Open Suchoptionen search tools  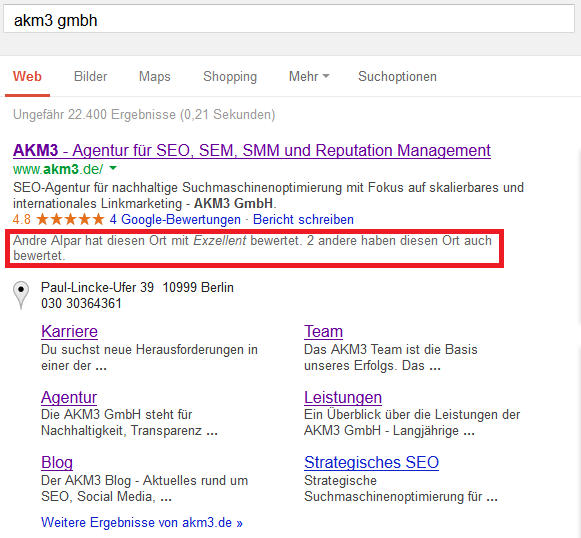397,77
